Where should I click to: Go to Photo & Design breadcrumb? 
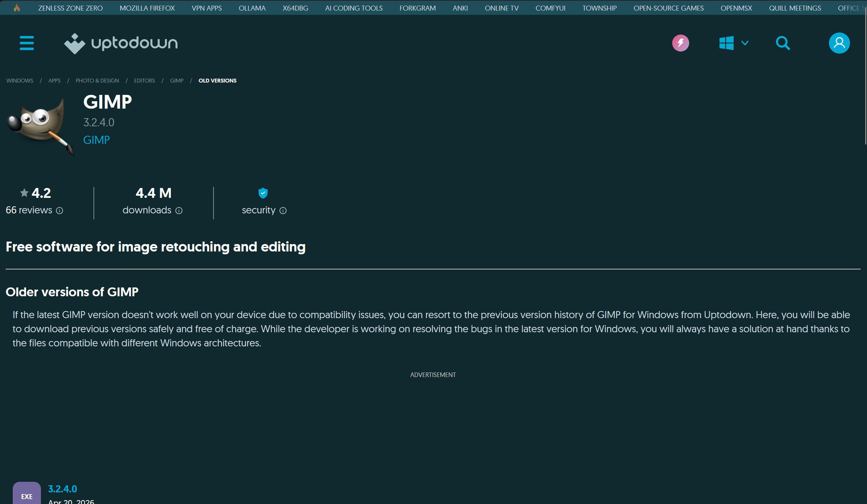[x=97, y=81]
